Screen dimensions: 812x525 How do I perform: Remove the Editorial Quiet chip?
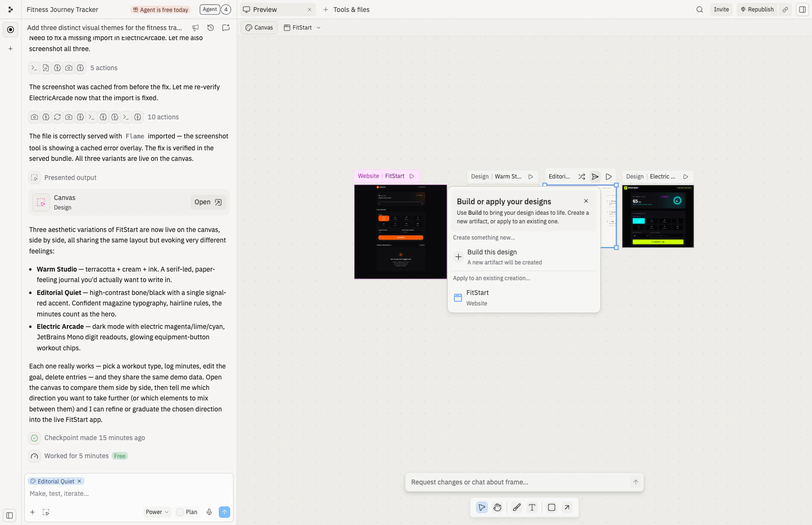click(79, 481)
